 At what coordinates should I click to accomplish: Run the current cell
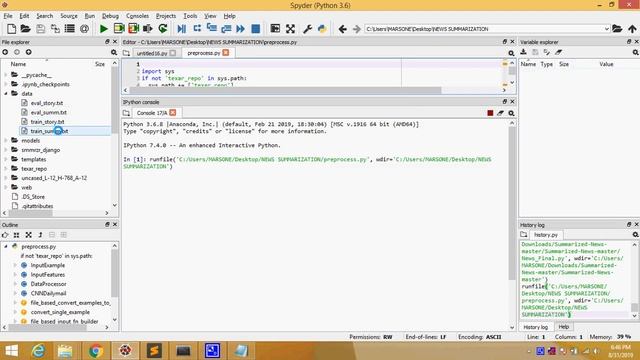(x=119, y=29)
